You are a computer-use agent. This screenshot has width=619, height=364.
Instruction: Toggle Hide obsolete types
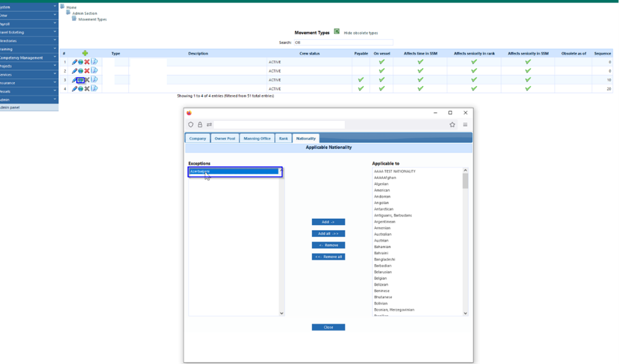[361, 33]
